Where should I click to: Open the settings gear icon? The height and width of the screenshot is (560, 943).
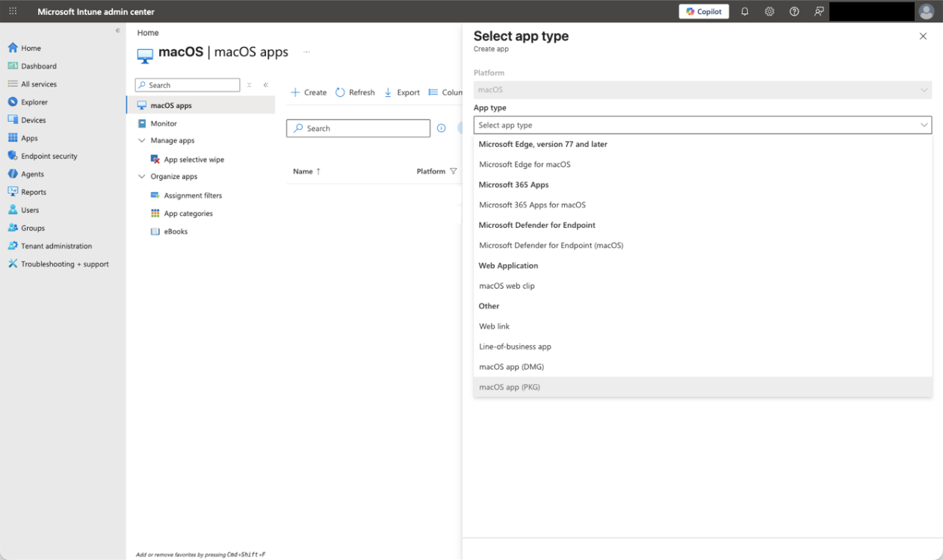[770, 11]
